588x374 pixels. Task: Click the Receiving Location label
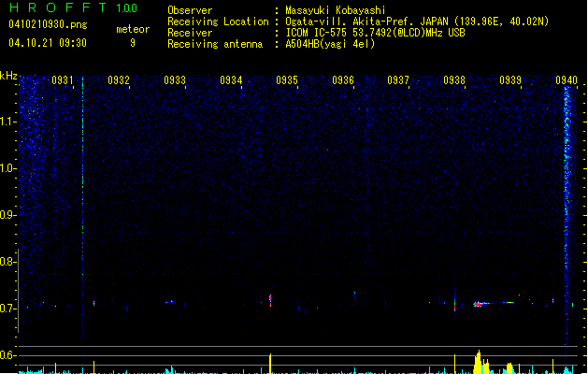pos(218,22)
